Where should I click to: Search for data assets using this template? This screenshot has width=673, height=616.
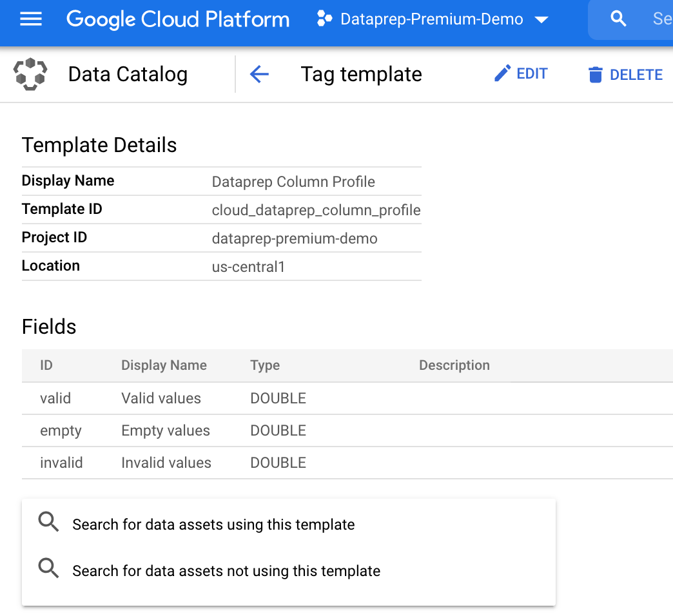click(213, 525)
